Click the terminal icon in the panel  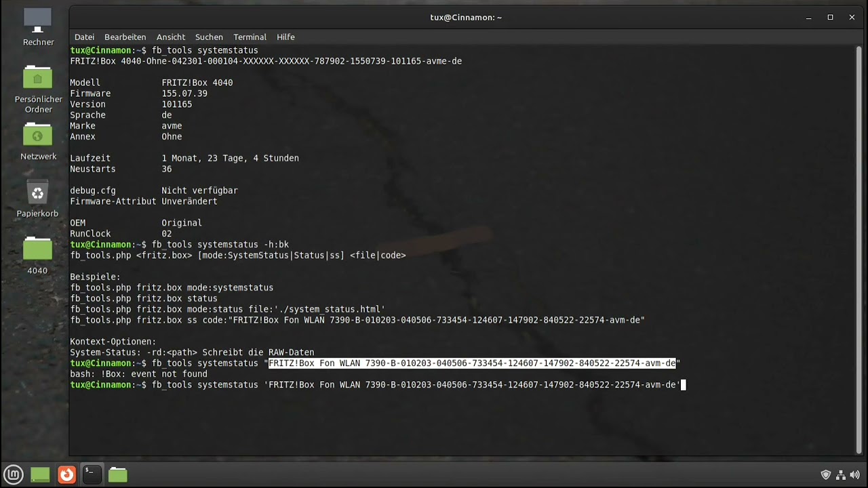92,474
